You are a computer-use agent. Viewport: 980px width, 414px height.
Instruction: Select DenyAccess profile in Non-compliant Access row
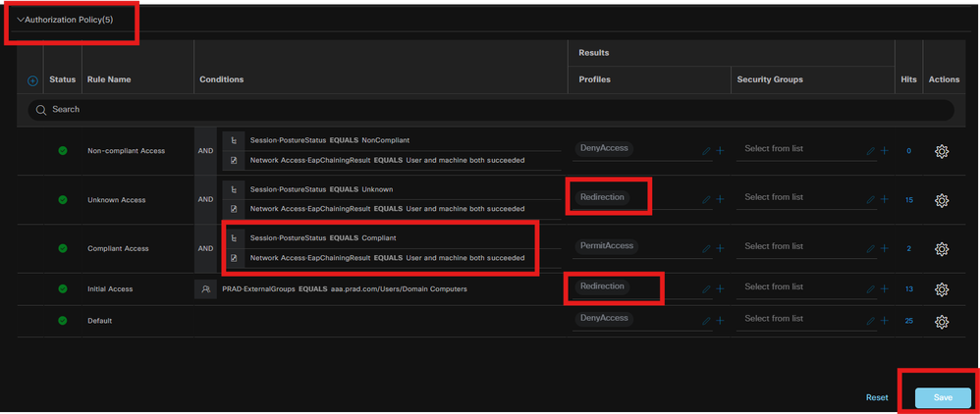point(604,148)
